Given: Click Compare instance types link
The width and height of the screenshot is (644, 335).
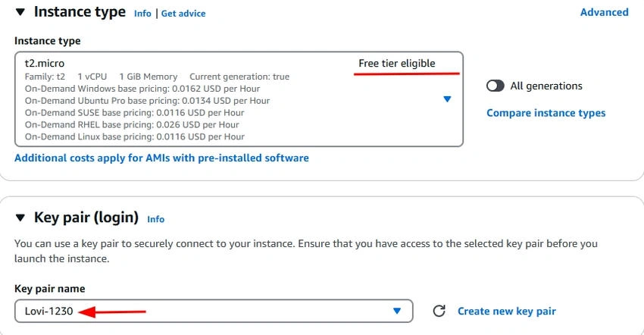Looking at the screenshot, I should 546,113.
